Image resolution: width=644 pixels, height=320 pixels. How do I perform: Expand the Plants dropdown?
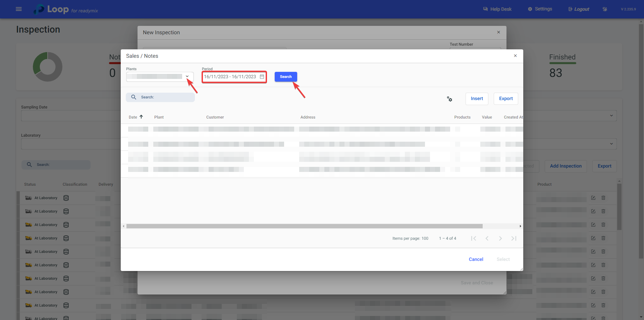click(187, 77)
